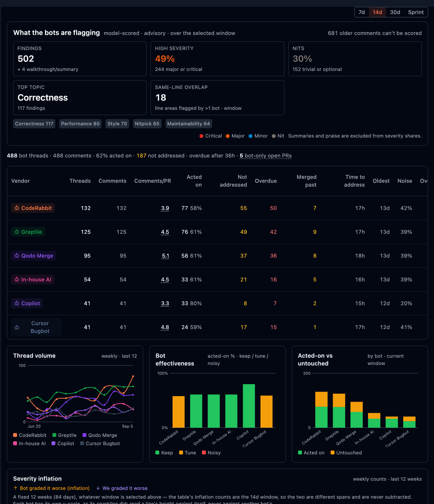
Task: Toggle In-house AI series in Thread volume legend
Action: click(x=29, y=443)
